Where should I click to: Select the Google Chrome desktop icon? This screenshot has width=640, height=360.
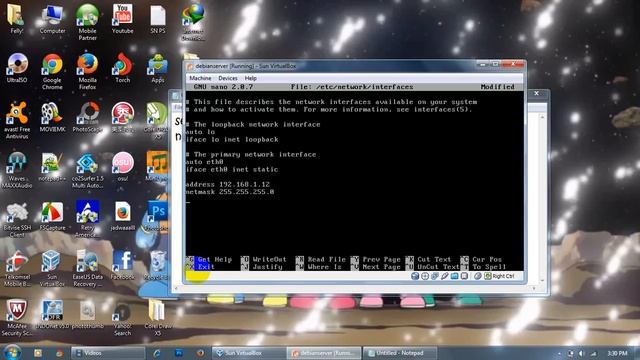coord(52,71)
